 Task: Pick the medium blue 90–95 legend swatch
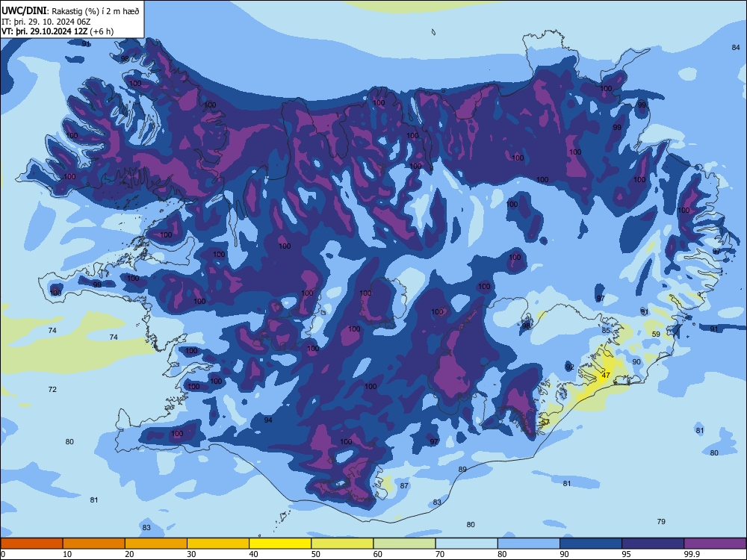591,544
